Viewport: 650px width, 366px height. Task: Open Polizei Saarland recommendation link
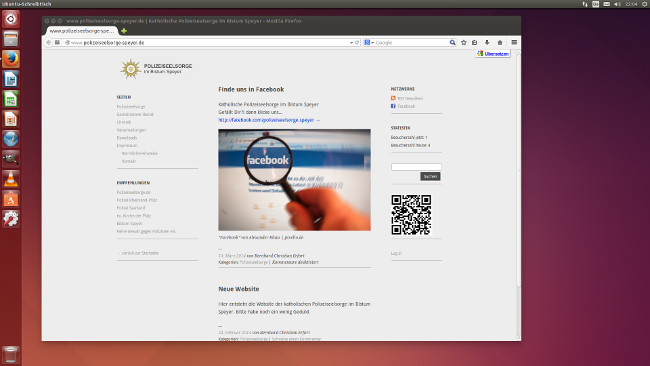(131, 208)
